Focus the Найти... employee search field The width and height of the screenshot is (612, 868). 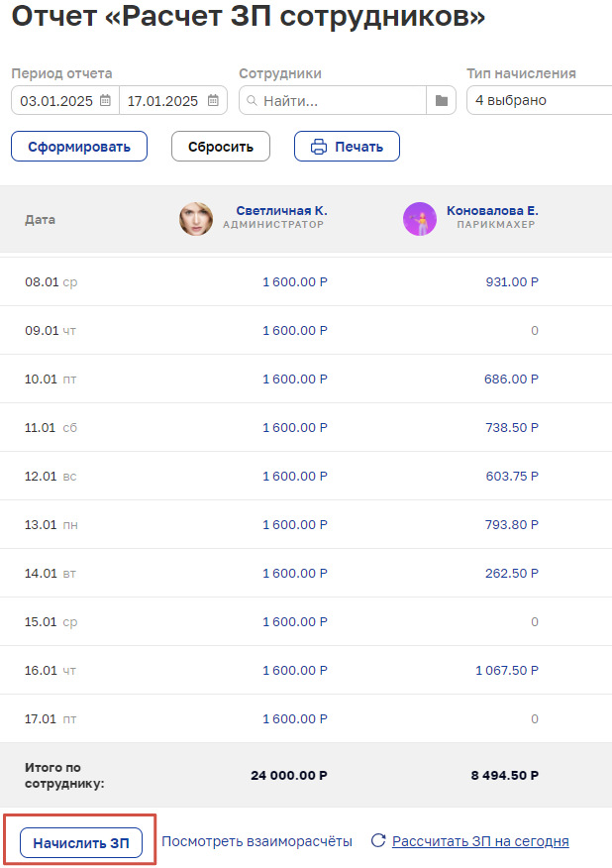[333, 100]
